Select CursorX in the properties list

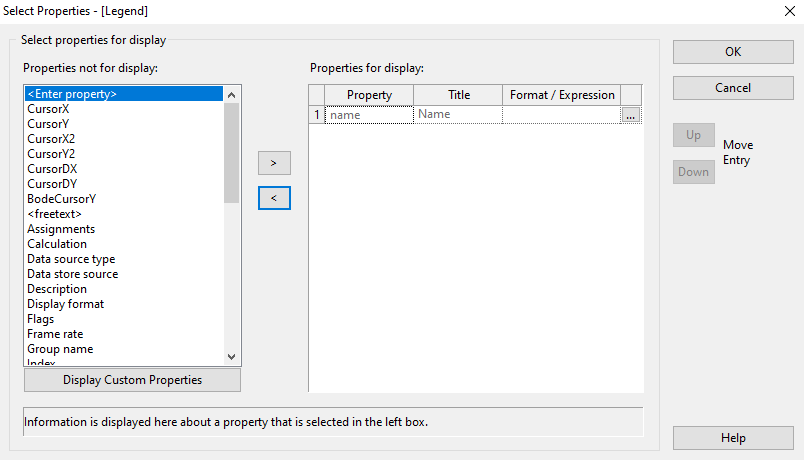click(48, 109)
